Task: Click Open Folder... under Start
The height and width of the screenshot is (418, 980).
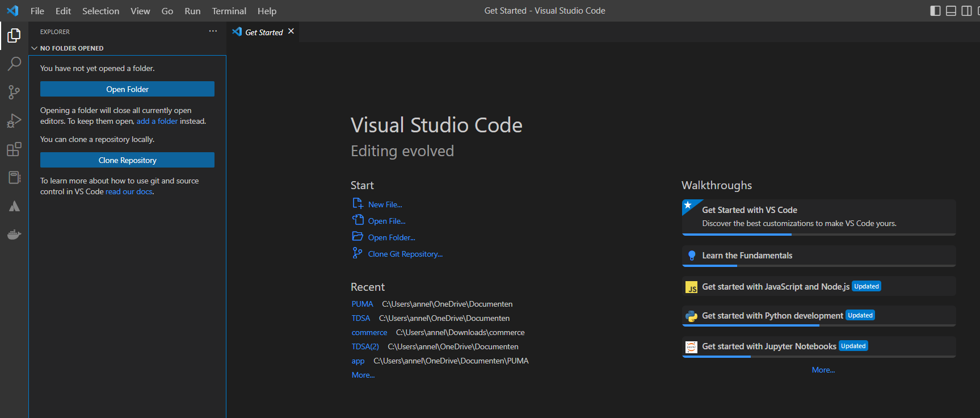Action: 392,237
